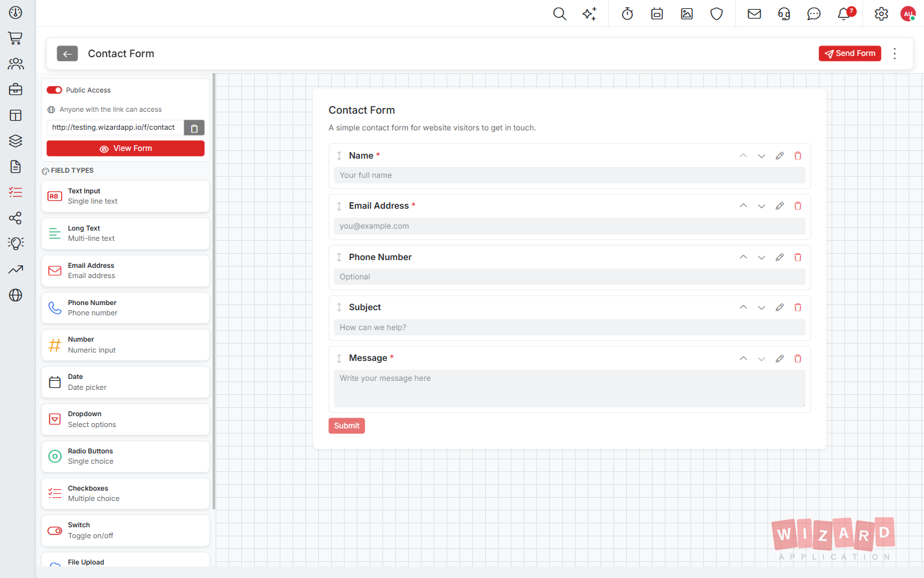Click the field types panel scrollbar
Viewport: 924px width, 578px height.
click(x=214, y=292)
